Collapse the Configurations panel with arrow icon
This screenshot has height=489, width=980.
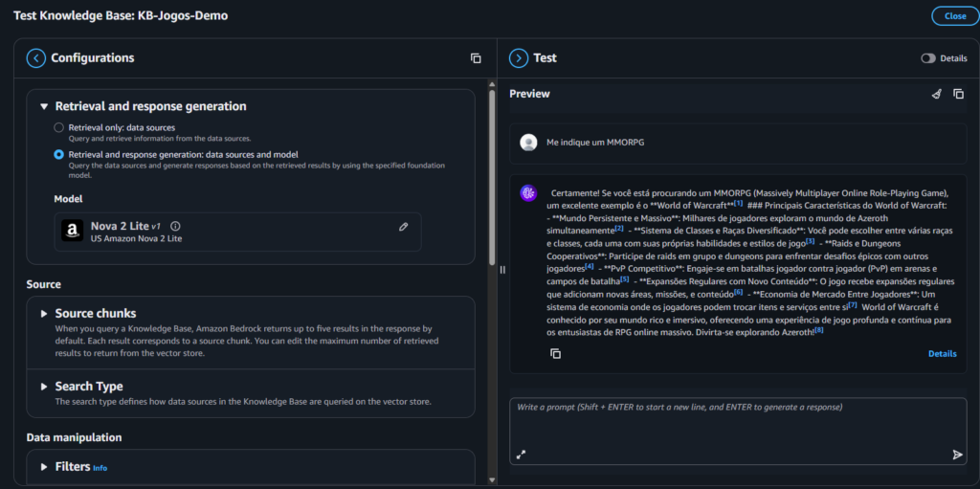(36, 58)
